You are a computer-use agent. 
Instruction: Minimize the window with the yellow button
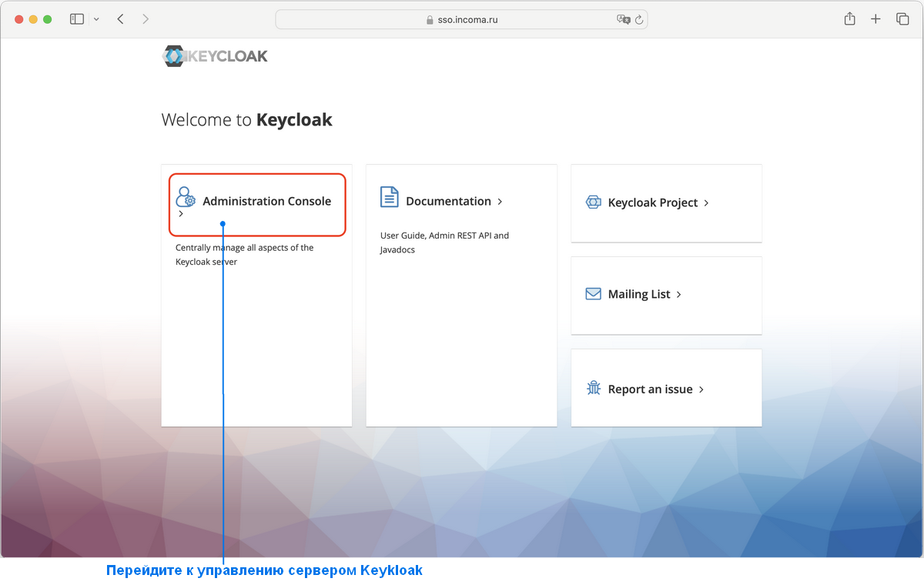pyautogui.click(x=33, y=19)
